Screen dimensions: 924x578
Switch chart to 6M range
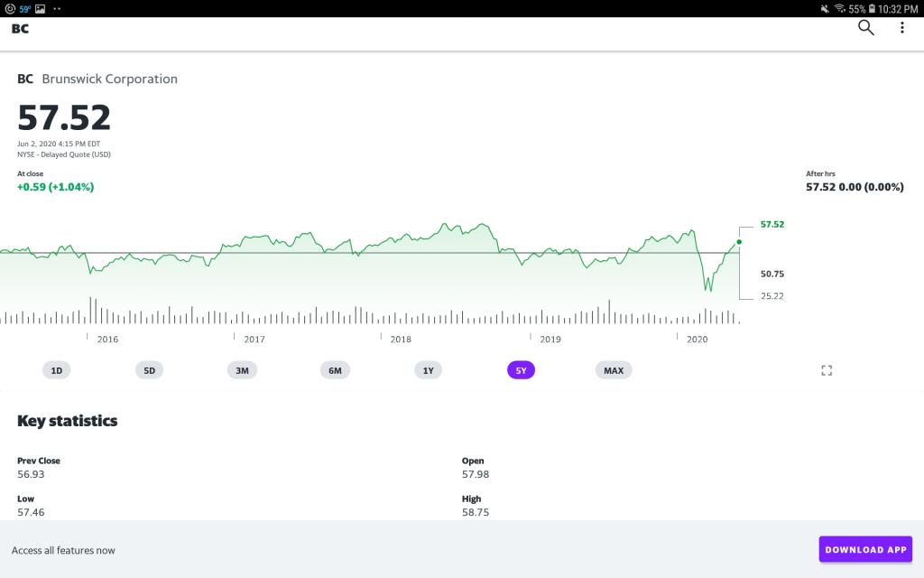[335, 370]
